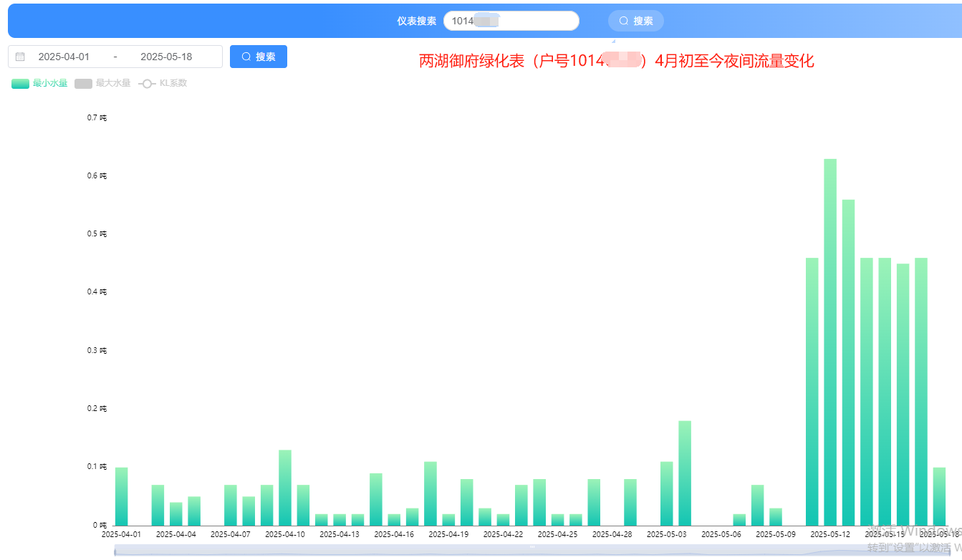Click the x-axis label 2025-04-07
The image size is (962, 560).
tap(231, 534)
